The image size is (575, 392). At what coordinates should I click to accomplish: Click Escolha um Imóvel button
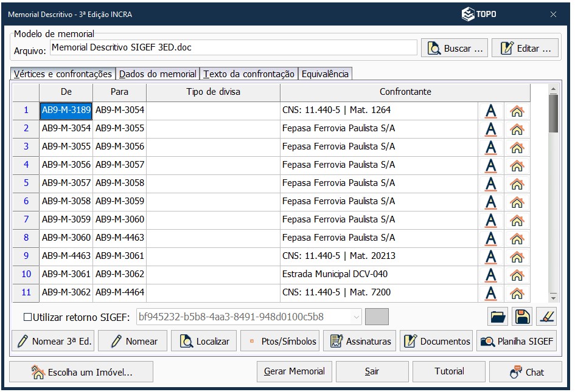82,372
